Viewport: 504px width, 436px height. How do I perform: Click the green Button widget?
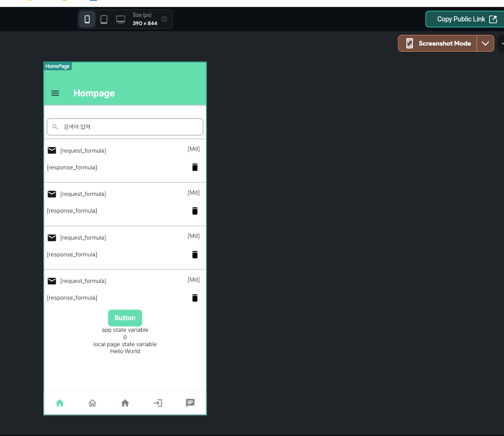(x=125, y=318)
